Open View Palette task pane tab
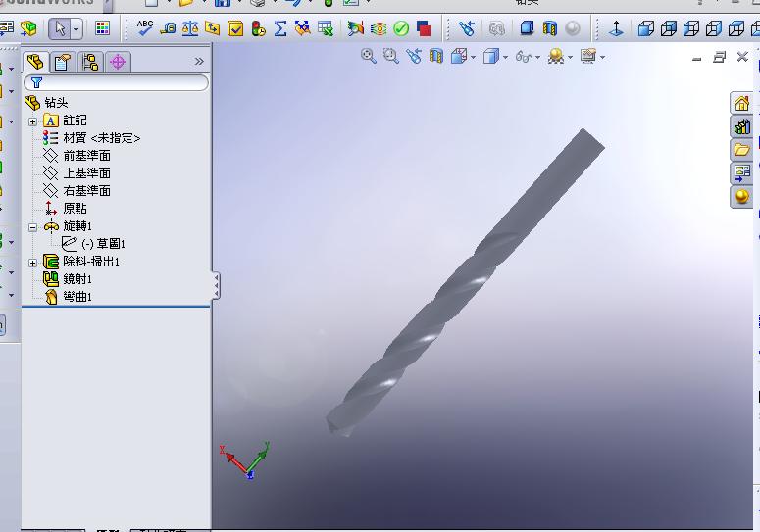This screenshot has width=760, height=532. [741, 172]
